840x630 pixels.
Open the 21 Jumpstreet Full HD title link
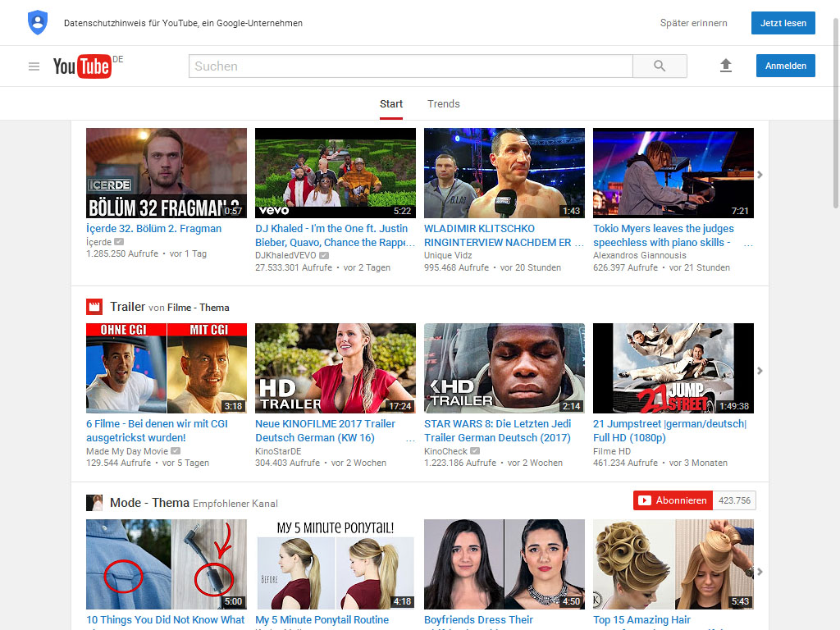pyautogui.click(x=669, y=431)
